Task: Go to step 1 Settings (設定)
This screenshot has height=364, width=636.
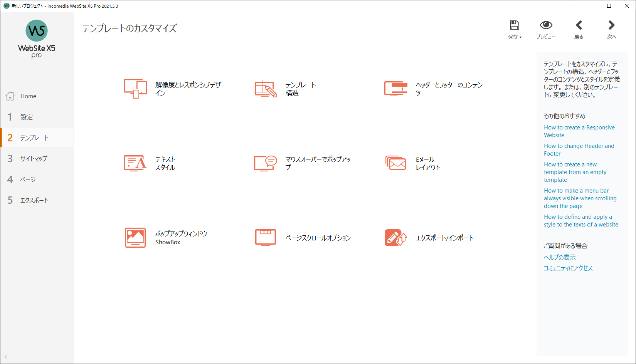Action: pos(37,117)
